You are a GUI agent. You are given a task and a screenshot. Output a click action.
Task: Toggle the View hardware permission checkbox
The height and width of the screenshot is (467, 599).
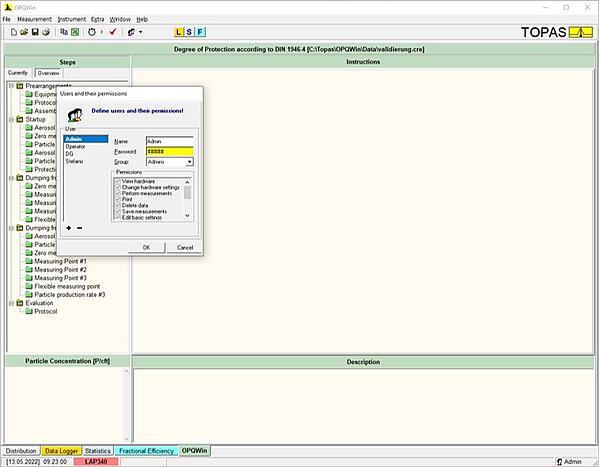(118, 182)
